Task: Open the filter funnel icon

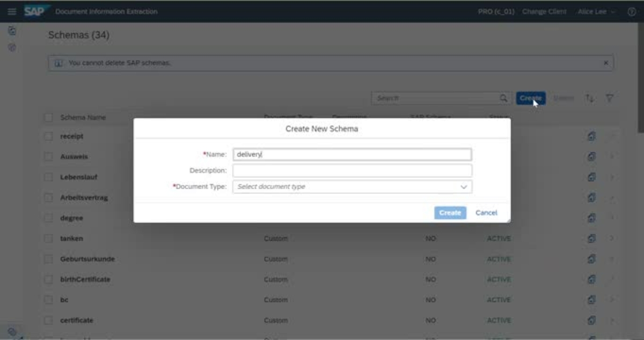Action: [609, 98]
